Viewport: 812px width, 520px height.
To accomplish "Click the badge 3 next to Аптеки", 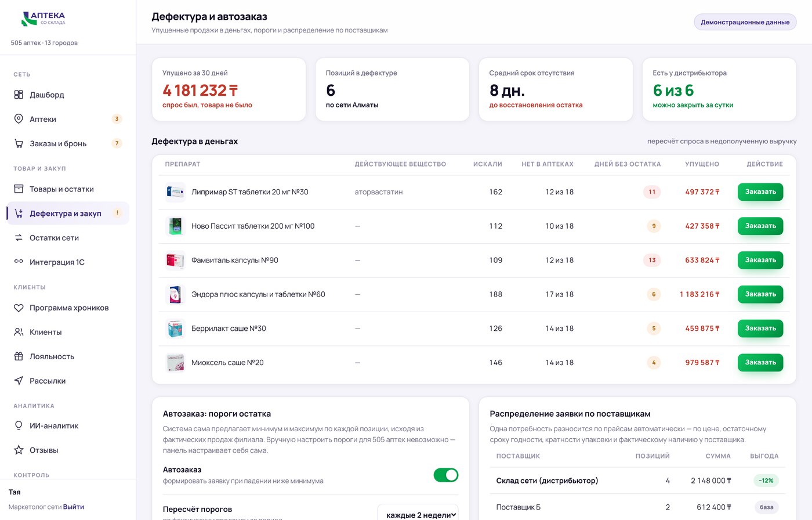I will point(117,119).
